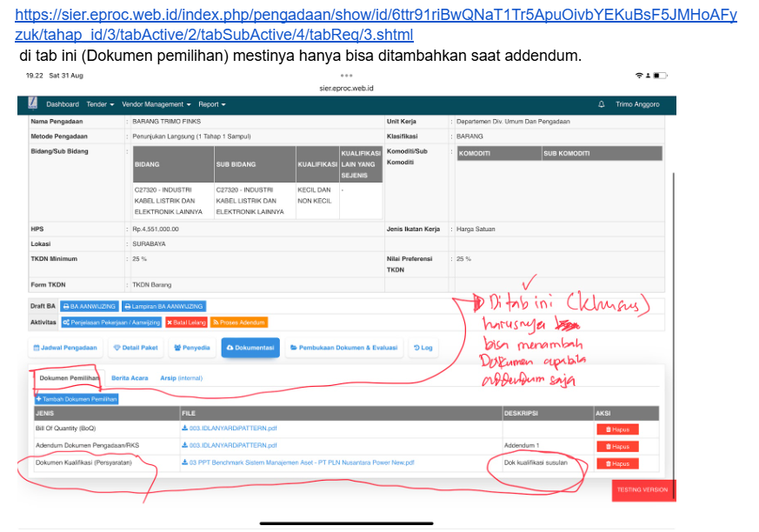Open the Arsip (internal) tab
This screenshot has width=759, height=532.
(x=180, y=378)
